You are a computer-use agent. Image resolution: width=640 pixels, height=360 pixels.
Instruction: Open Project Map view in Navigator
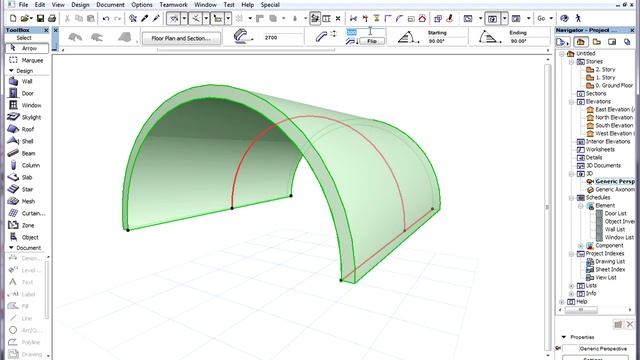tap(580, 42)
